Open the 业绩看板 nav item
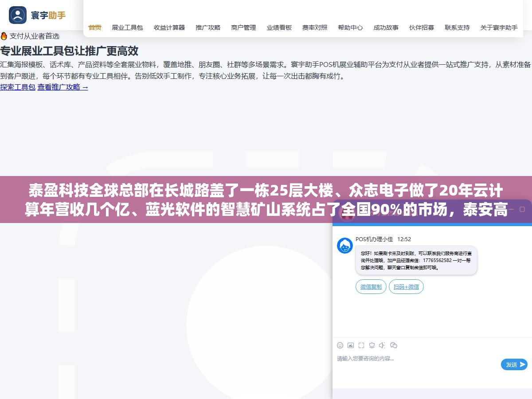Image resolution: width=532 pixels, height=399 pixels. pos(279,27)
